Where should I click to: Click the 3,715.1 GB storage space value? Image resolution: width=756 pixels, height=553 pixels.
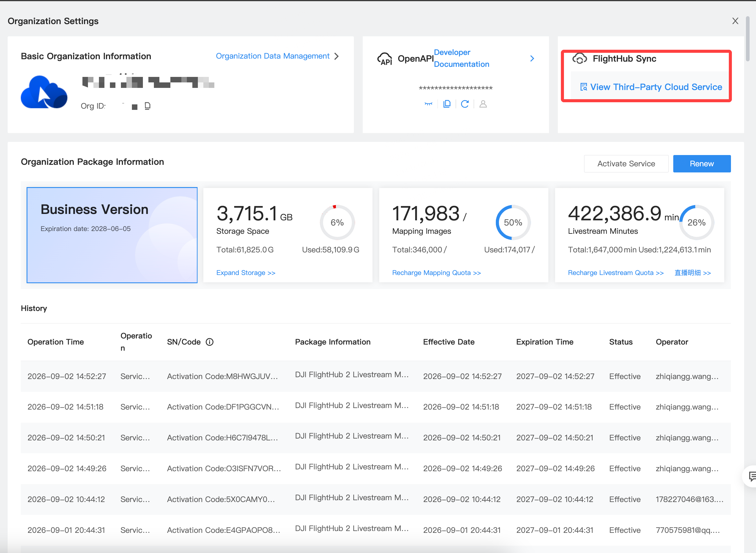(x=254, y=214)
